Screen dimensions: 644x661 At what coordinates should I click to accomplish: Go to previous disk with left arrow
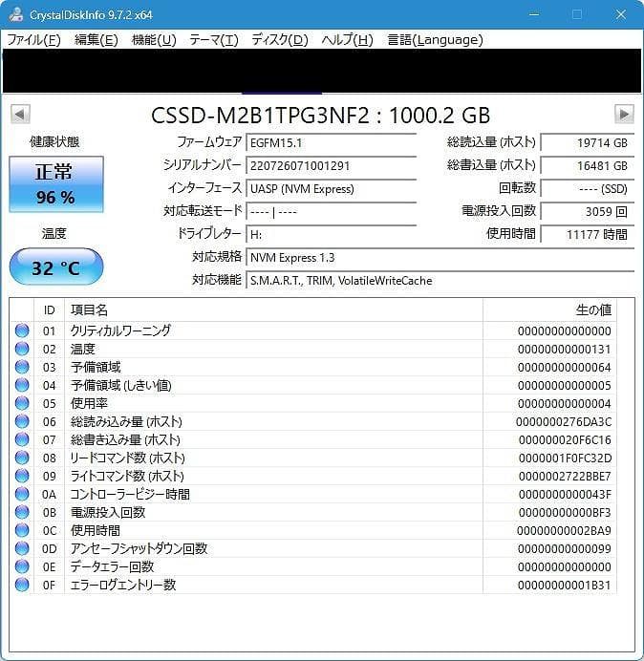click(20, 114)
